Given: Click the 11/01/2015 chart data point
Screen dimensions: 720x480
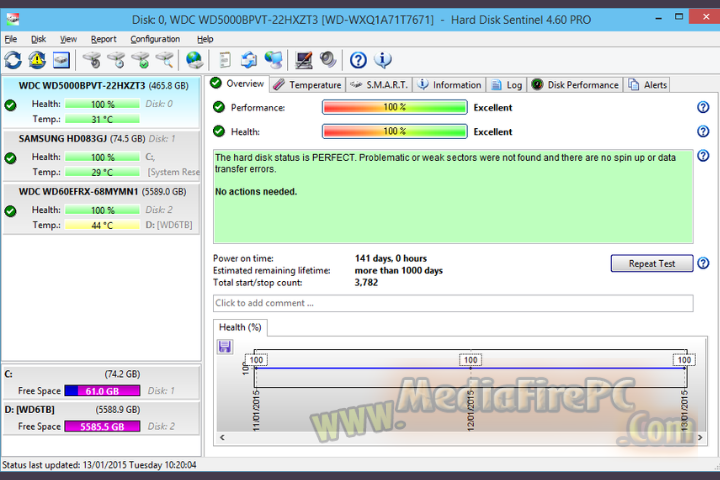Looking at the screenshot, I should coord(255,368).
